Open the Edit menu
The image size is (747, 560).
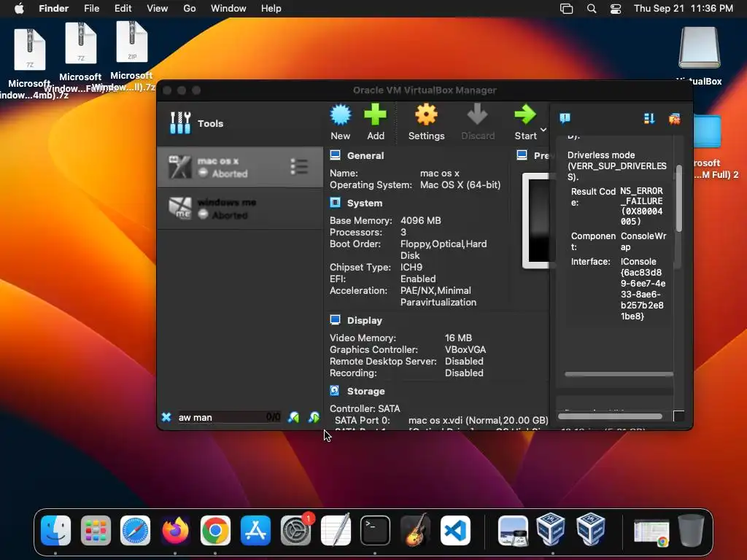coord(123,9)
